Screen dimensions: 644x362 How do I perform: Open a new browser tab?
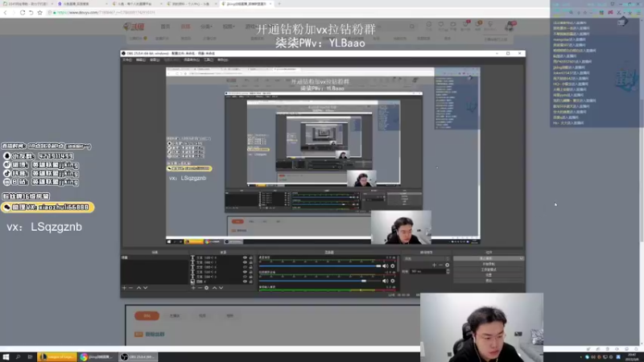279,4
